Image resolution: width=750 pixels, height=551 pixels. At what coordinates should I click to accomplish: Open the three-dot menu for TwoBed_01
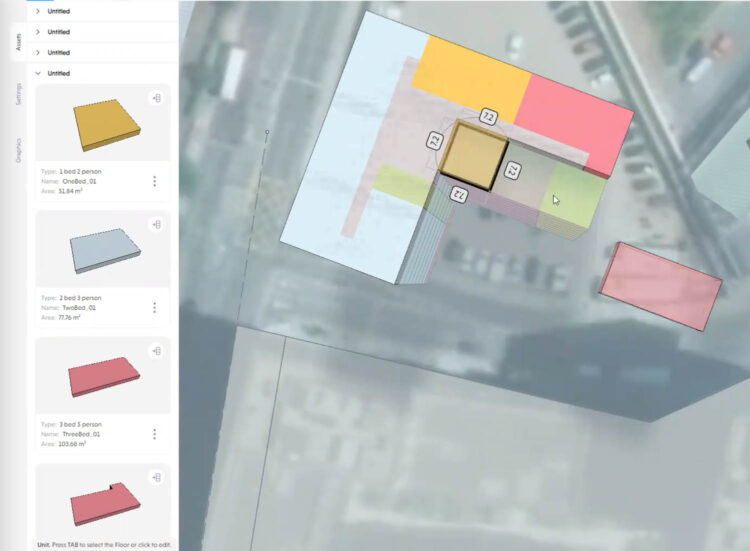coord(155,308)
